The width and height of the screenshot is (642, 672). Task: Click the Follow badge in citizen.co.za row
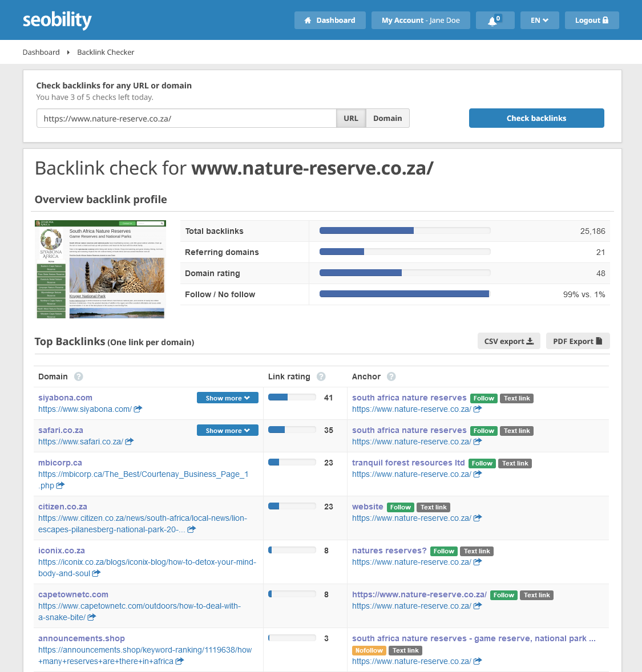pos(401,508)
